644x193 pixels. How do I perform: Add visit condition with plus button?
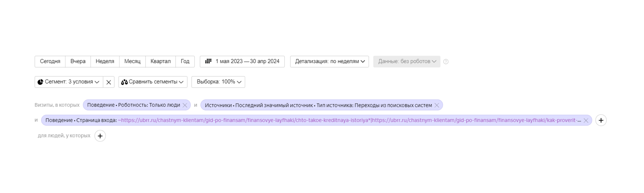[x=601, y=120]
